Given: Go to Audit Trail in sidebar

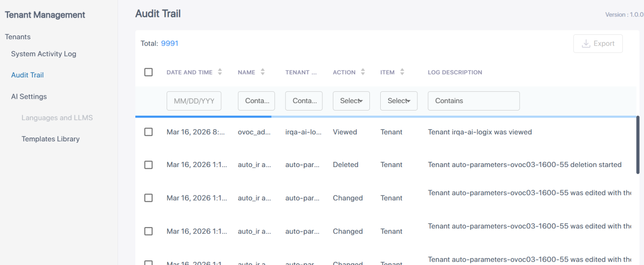Looking at the screenshot, I should (x=27, y=75).
